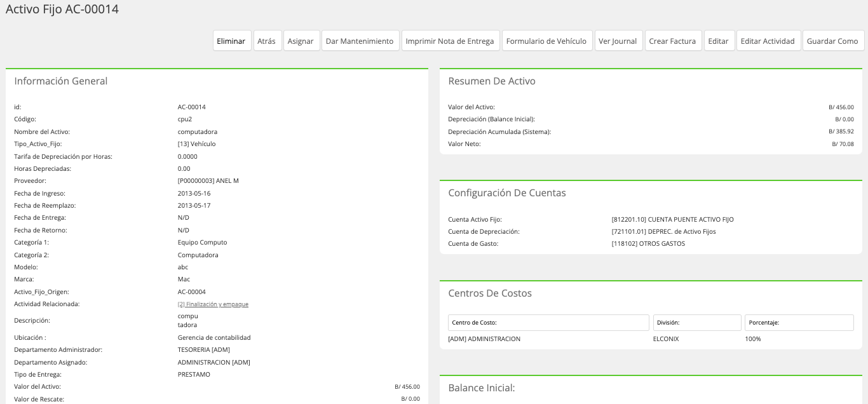
Task: Click the Eliminar button
Action: (232, 41)
